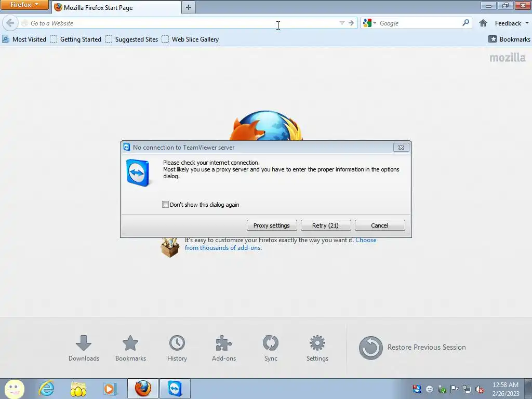Open the Getting Started bookmark

76,39
